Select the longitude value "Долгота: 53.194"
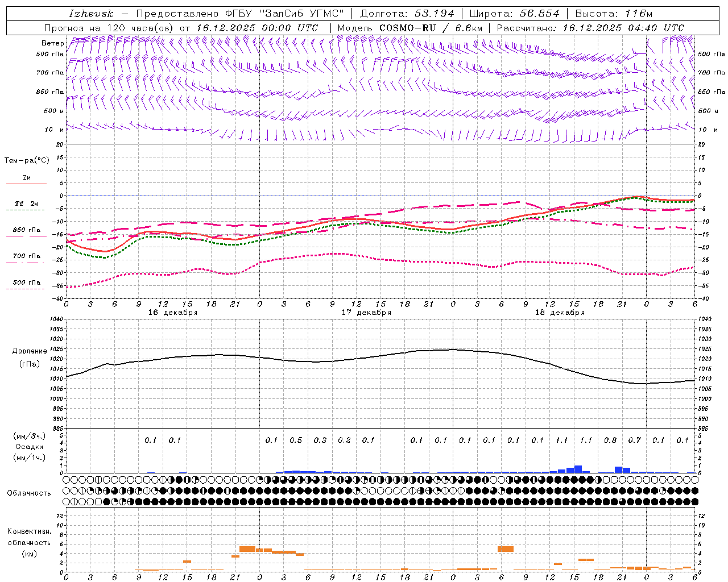The height and width of the screenshot is (582, 728). tap(407, 14)
